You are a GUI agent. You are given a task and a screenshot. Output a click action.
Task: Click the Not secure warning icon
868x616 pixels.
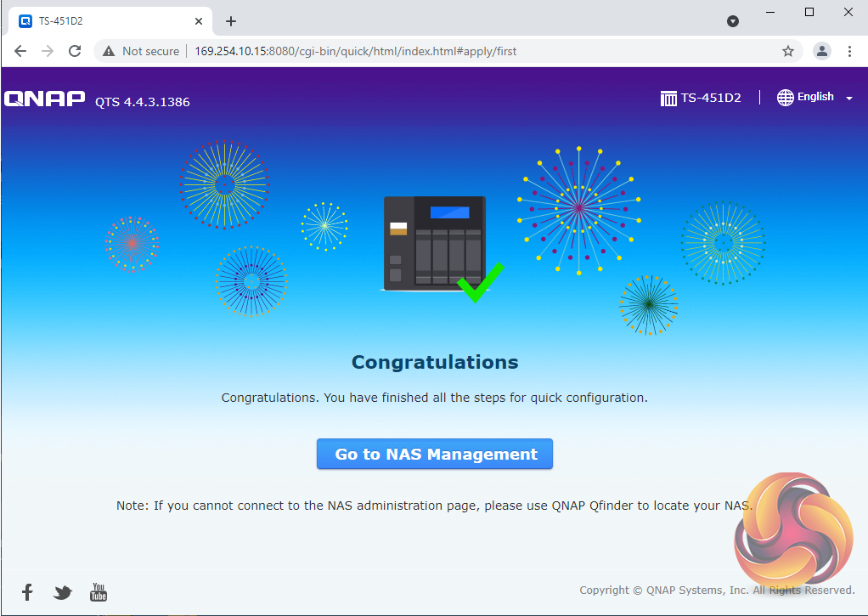(109, 52)
